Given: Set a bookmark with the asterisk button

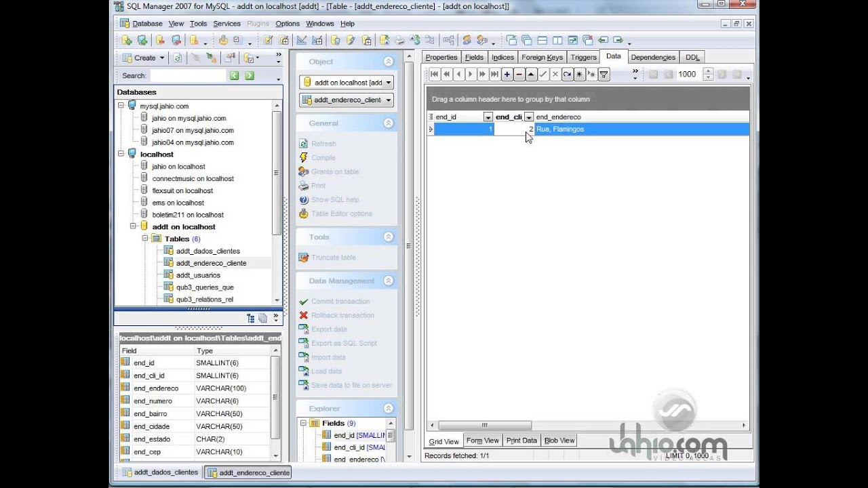Looking at the screenshot, I should tap(579, 75).
